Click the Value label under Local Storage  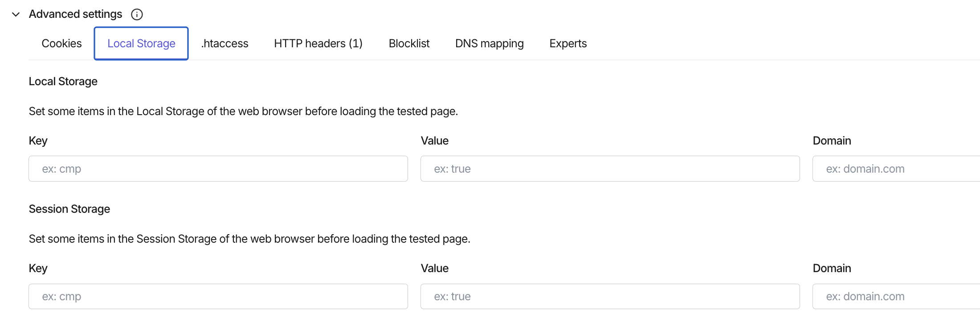434,141
